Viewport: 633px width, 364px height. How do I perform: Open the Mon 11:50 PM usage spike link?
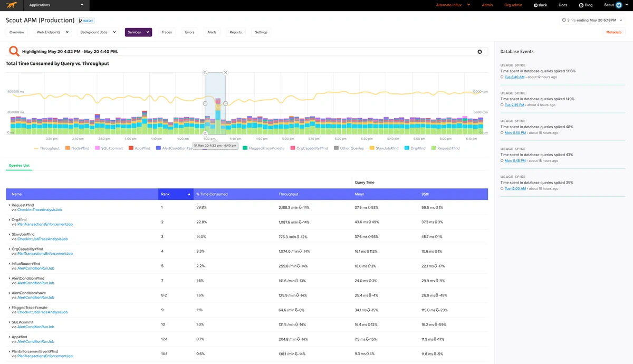click(x=516, y=132)
